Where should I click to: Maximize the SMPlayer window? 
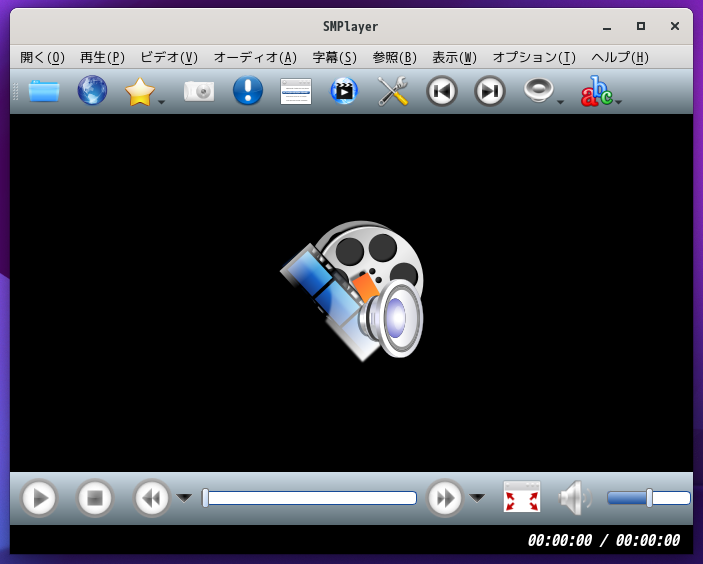[x=641, y=26]
